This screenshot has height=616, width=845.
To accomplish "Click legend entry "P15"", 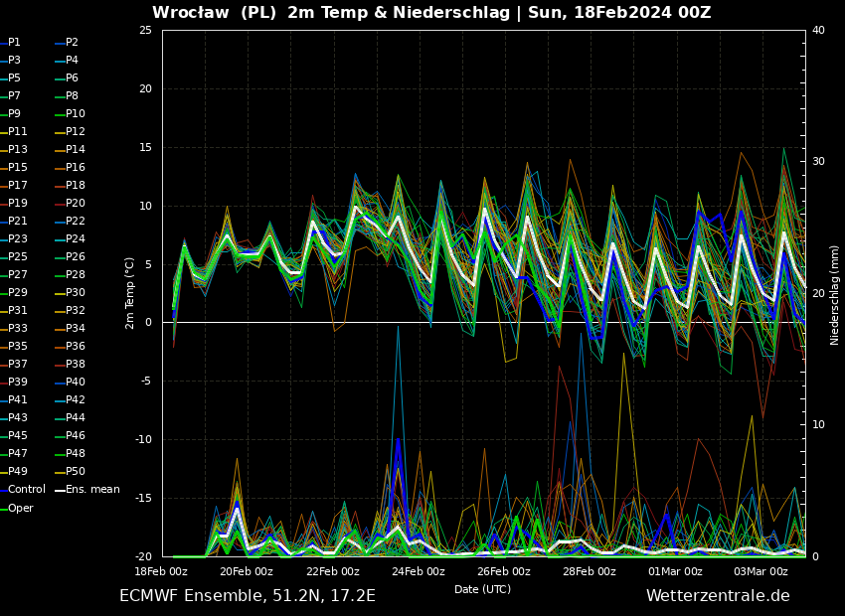I will point(14,168).
